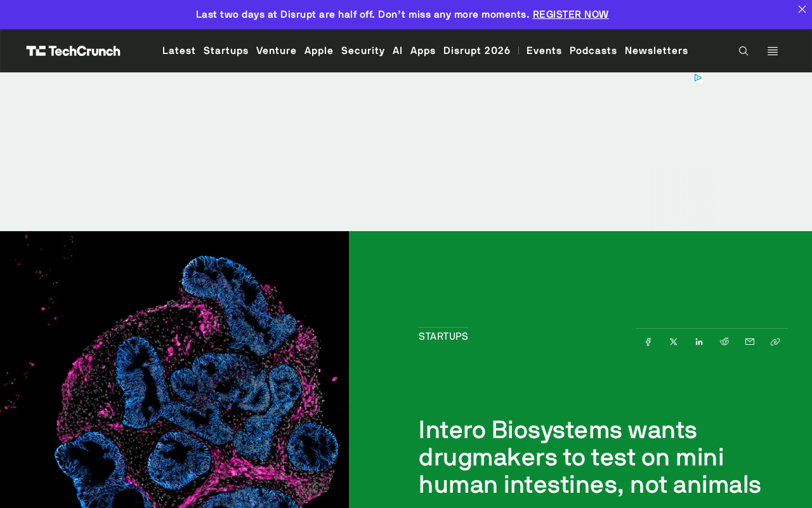Share article on Reddit

(x=724, y=342)
